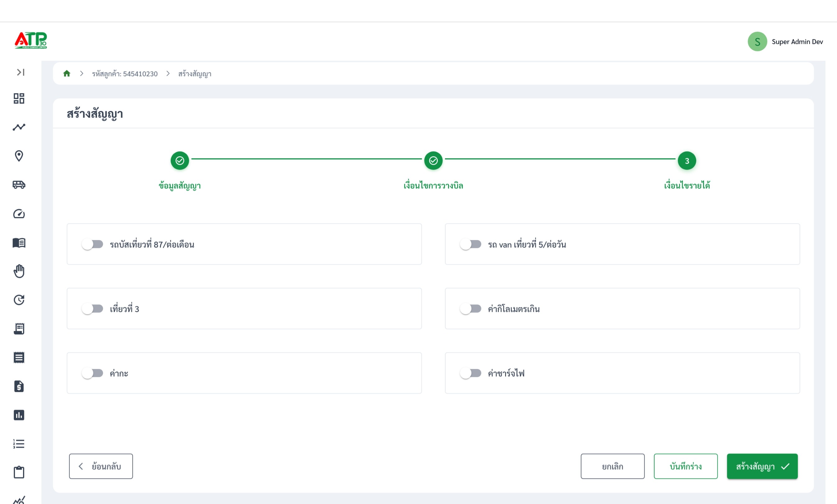Open breadcrumb link รหัสลูกค้า: 545410230
Screen dimensions: 837x504
[125, 74]
